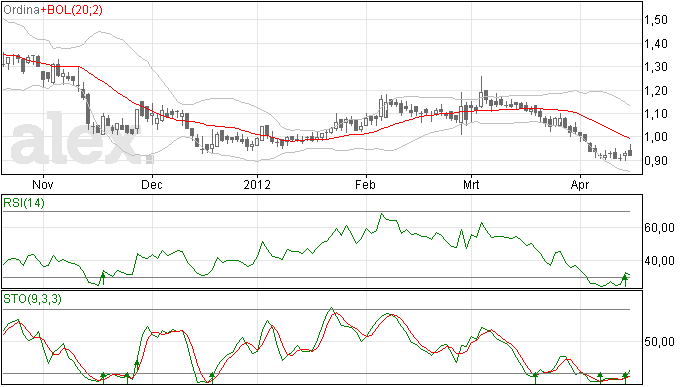Click the Ordina stock name label
Viewport: 690px width, 387px height.
point(22,10)
